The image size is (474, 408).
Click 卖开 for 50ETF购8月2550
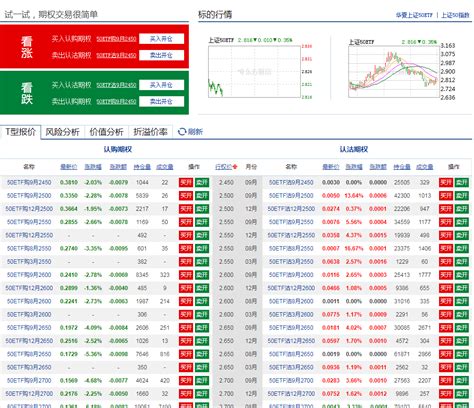point(202,248)
